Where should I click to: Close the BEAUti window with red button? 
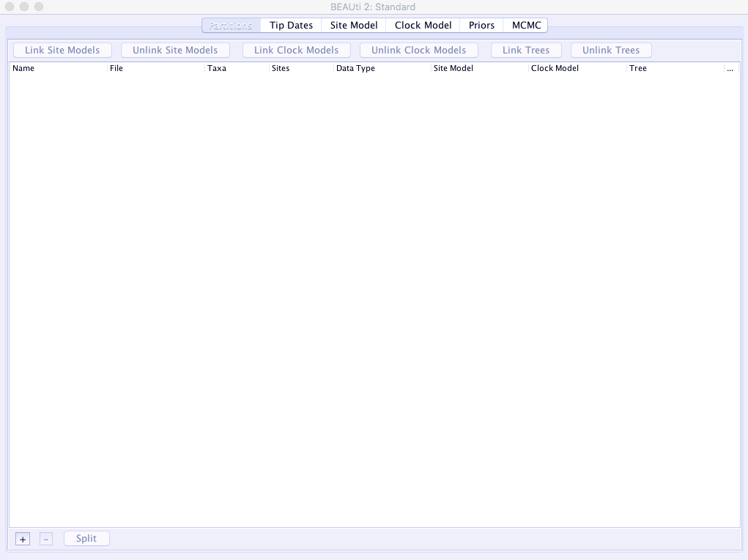(x=10, y=7)
